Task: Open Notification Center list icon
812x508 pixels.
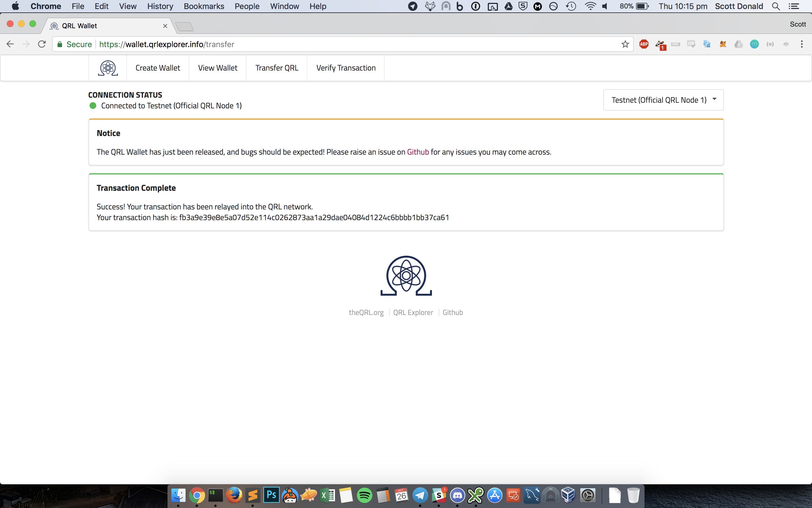Action: click(794, 6)
